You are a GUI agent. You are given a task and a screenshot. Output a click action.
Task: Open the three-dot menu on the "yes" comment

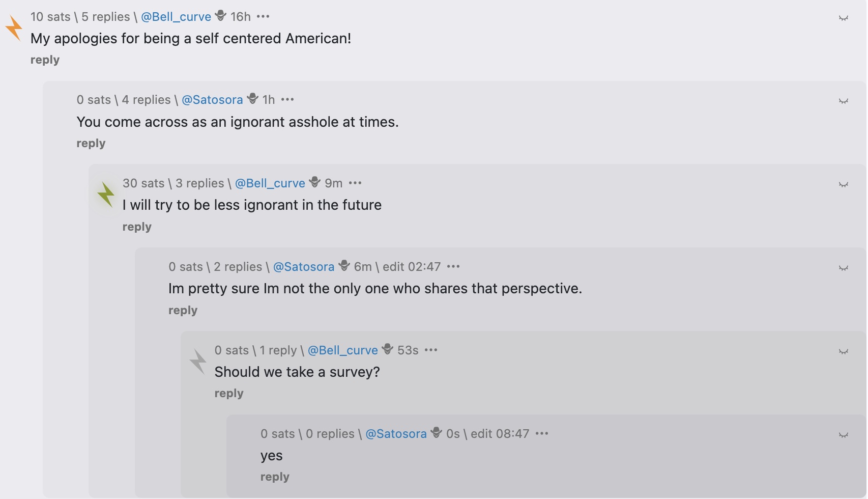(x=542, y=434)
